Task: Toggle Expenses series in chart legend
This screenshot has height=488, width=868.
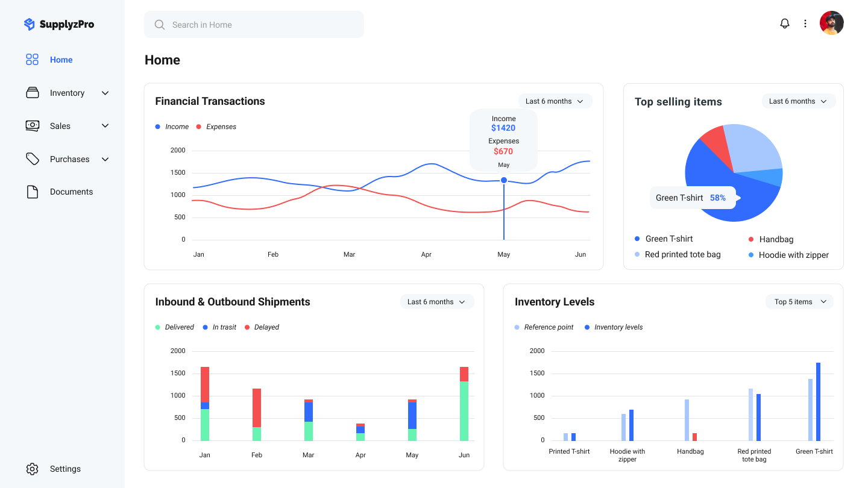Action: tap(216, 127)
